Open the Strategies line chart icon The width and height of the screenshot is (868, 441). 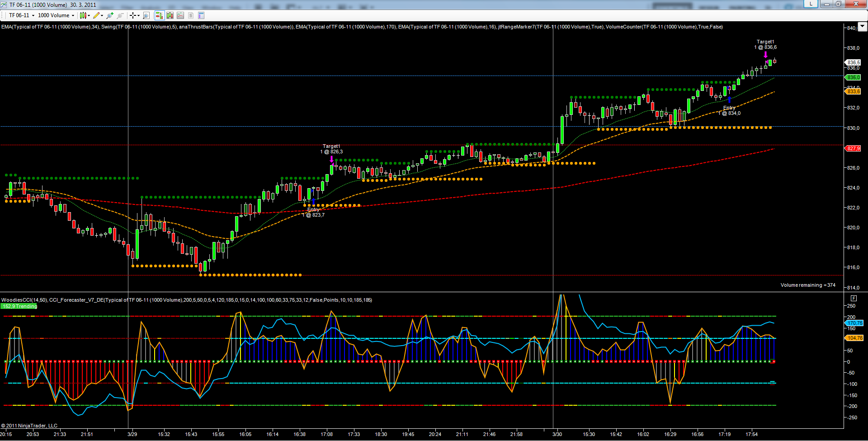[180, 15]
